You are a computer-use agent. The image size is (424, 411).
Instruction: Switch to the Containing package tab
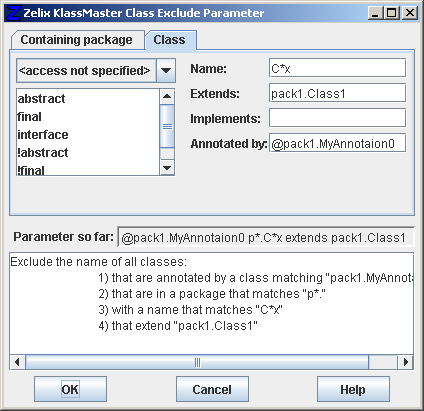coord(78,40)
